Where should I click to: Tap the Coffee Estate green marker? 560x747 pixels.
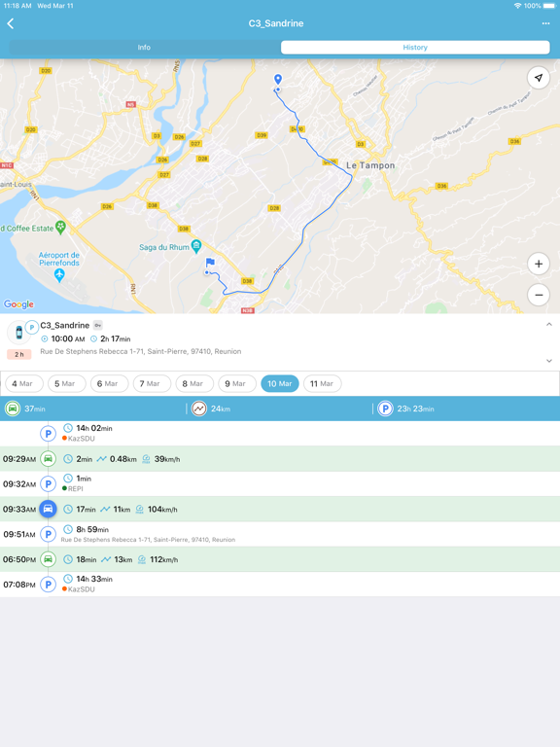tap(60, 228)
